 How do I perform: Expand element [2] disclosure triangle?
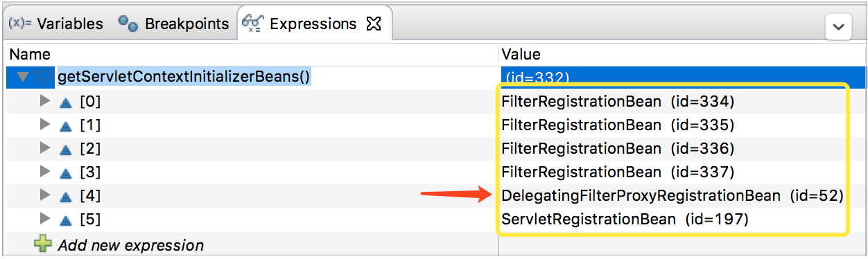pyautogui.click(x=46, y=148)
